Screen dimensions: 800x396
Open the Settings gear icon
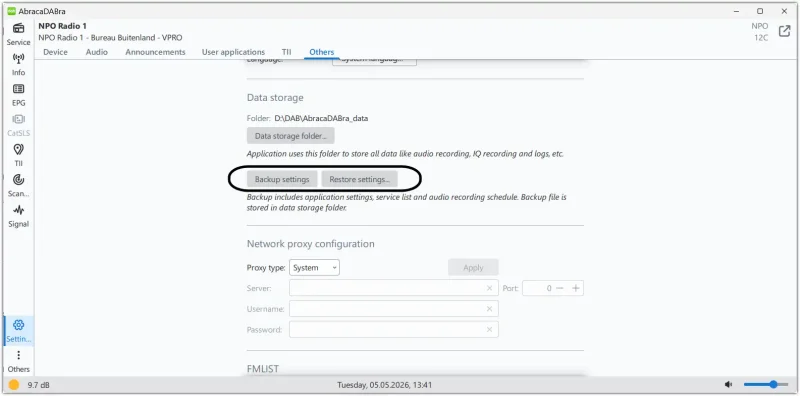point(18,325)
